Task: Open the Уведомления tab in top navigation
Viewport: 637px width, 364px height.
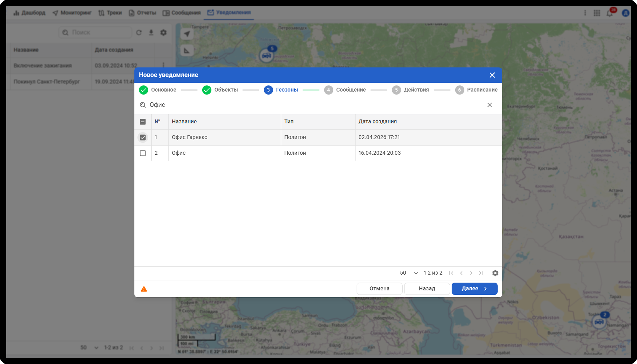Action: click(x=229, y=12)
